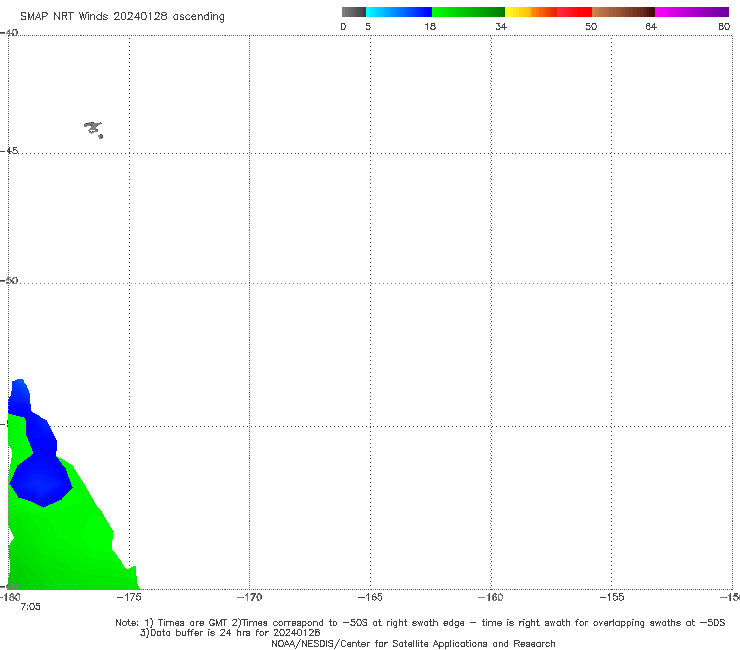Click the color bar label '5'
Image resolution: width=740 pixels, height=650 pixels.
click(368, 27)
